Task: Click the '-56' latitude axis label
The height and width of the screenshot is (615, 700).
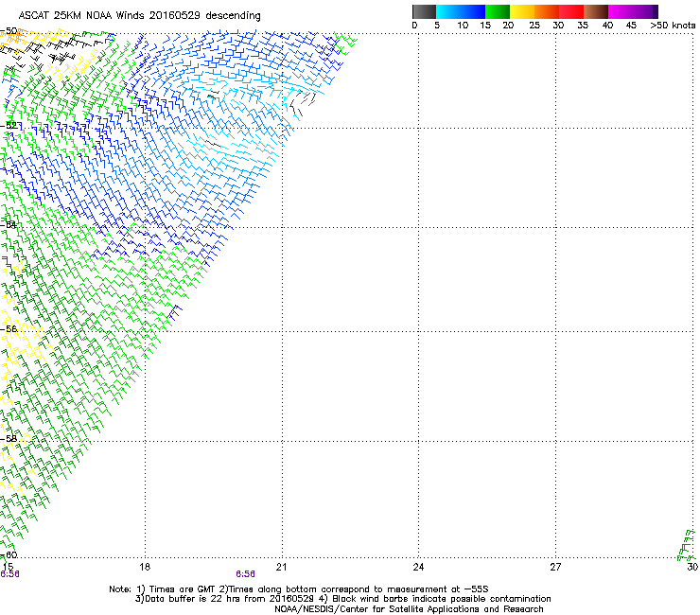Action: pyautogui.click(x=9, y=328)
